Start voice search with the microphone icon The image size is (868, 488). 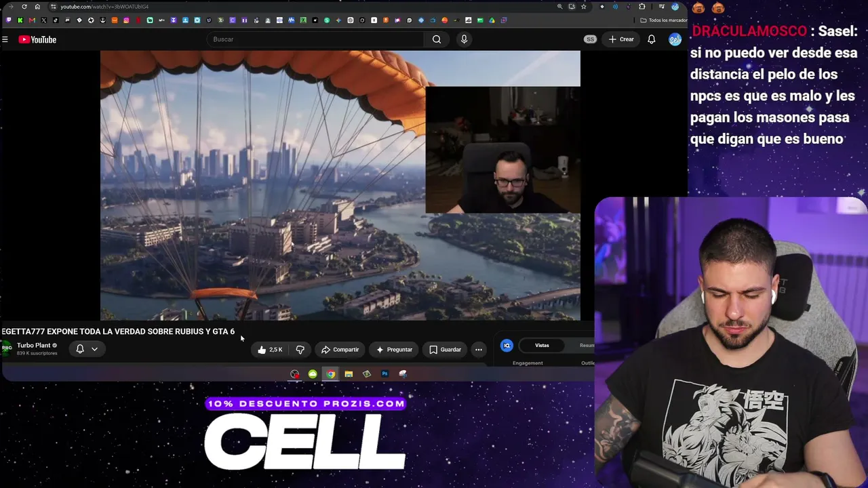[464, 39]
